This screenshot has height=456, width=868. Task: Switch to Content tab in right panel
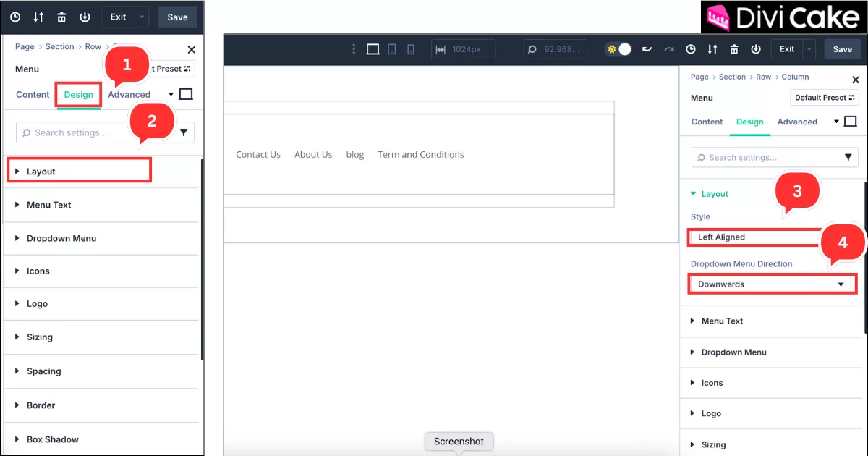[707, 122]
